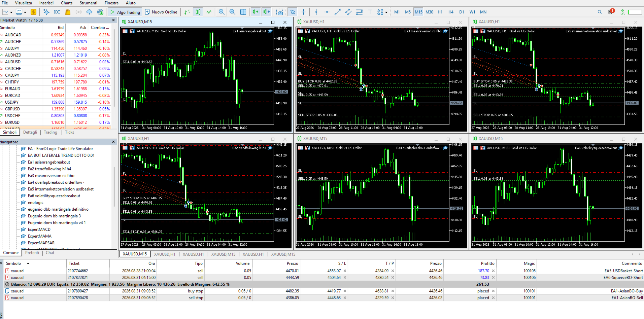Open the shapes objects dropdown arrow
644x319 pixels.
386,12
